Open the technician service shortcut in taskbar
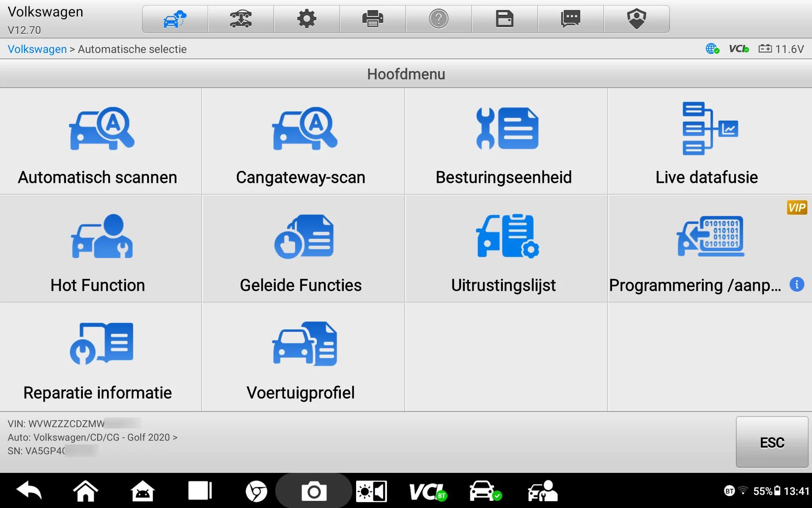 tap(543, 491)
